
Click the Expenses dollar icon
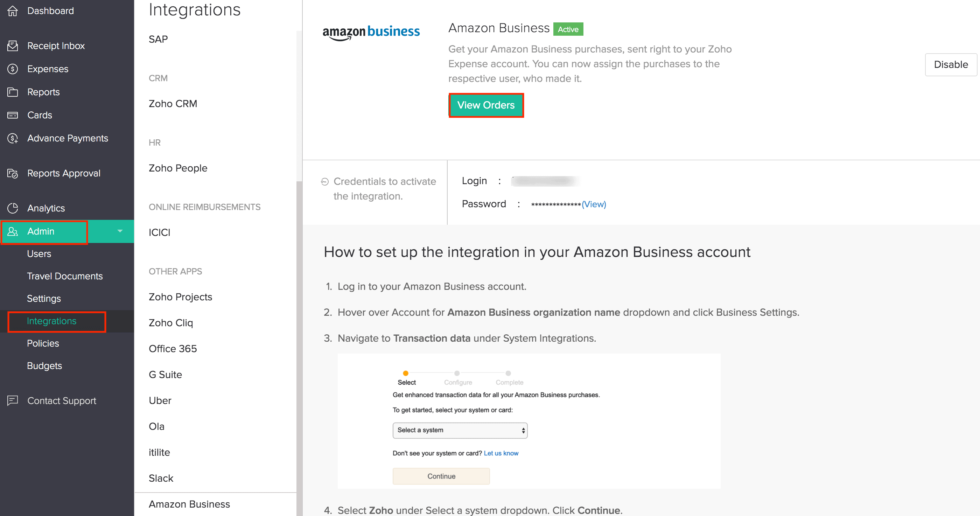(13, 69)
